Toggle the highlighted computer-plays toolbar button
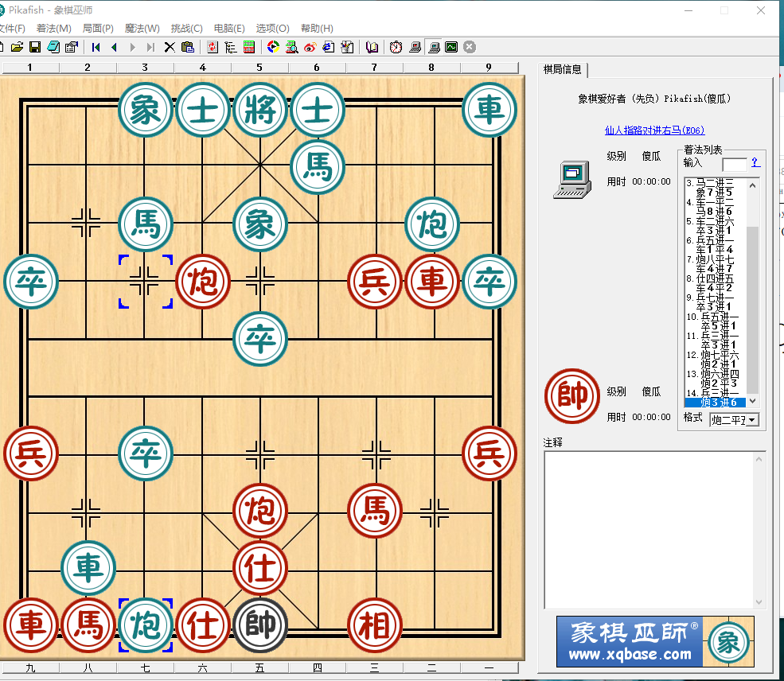This screenshot has width=784, height=681. coord(434,47)
